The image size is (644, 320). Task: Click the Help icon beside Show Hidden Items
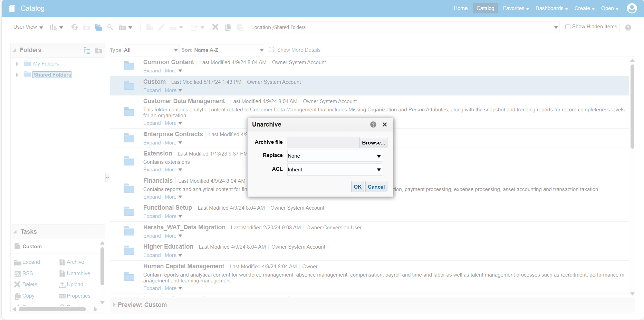pos(628,27)
